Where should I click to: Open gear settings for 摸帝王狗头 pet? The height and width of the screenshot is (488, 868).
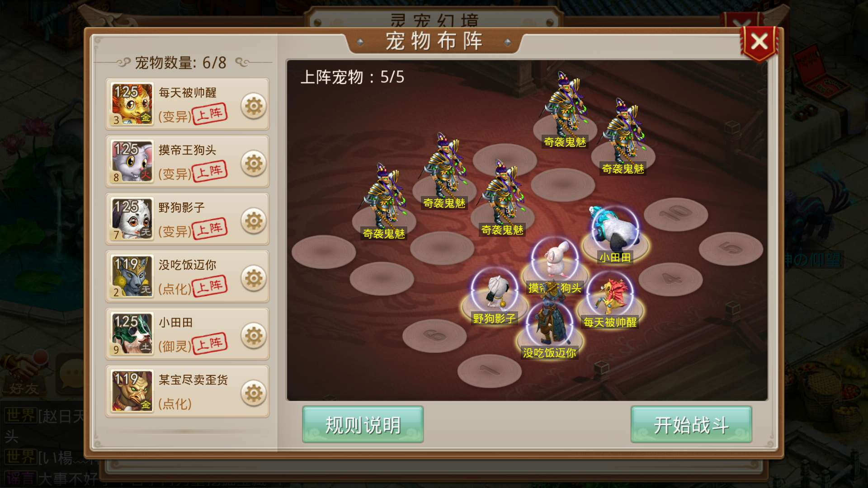pos(254,164)
